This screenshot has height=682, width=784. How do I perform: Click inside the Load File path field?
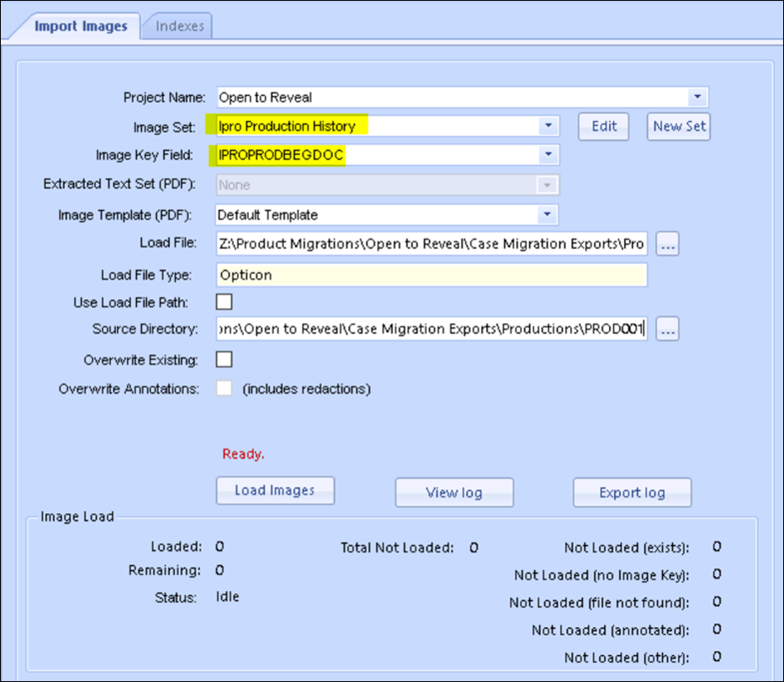[421, 243]
